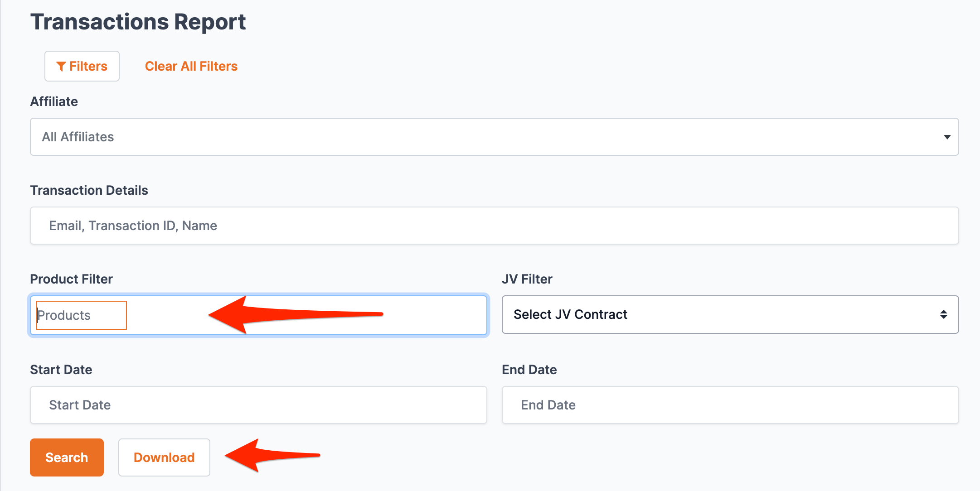This screenshot has width=980, height=491.
Task: Click the Clear All Filters link
Action: click(x=191, y=66)
